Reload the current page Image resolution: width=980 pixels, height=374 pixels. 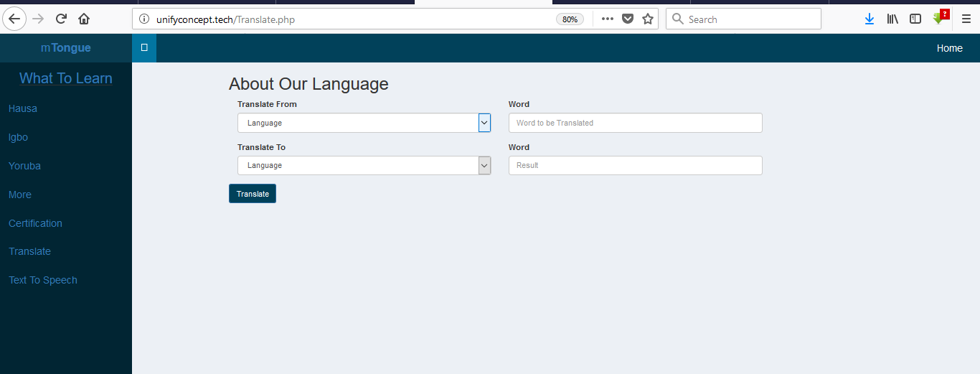click(x=62, y=19)
